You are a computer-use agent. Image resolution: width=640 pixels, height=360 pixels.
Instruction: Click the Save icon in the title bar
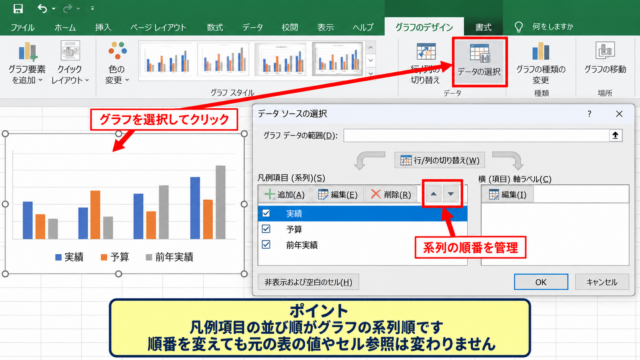coord(18,8)
